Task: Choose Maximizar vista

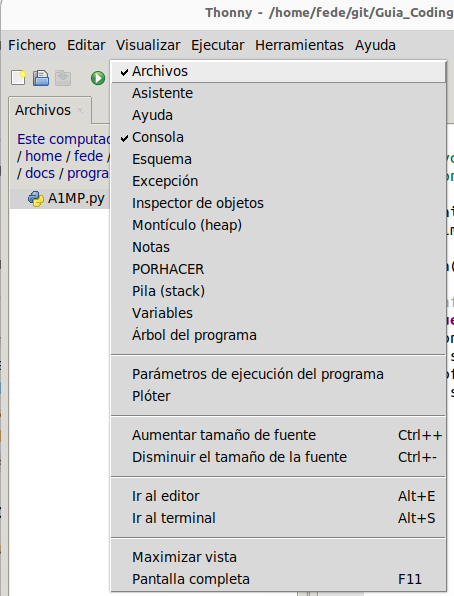Action: click(x=278, y=557)
